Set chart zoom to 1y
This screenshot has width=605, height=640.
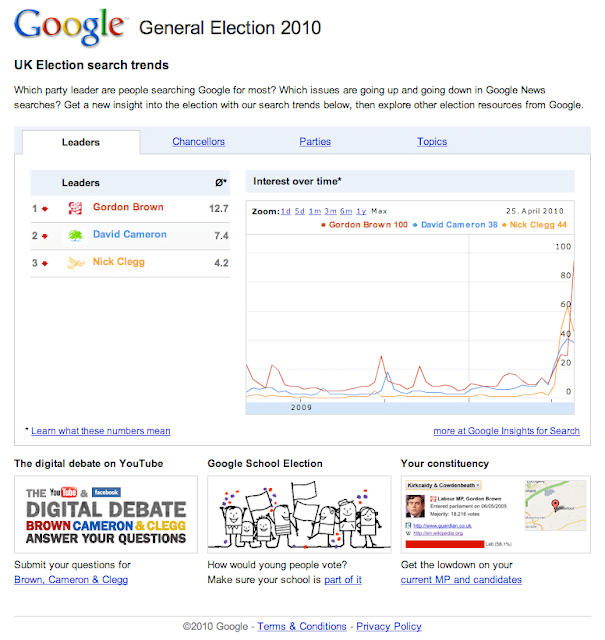coord(361,211)
